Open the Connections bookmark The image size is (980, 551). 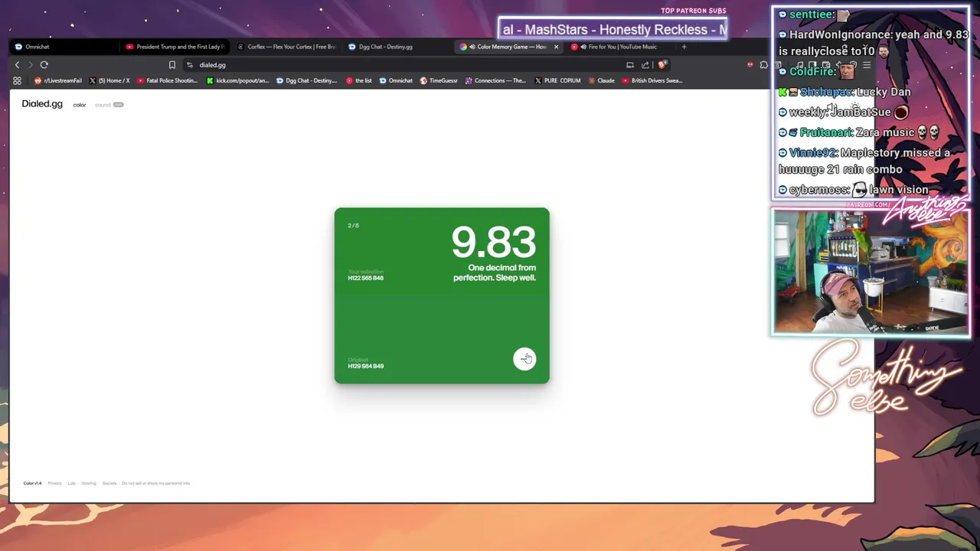(495, 80)
